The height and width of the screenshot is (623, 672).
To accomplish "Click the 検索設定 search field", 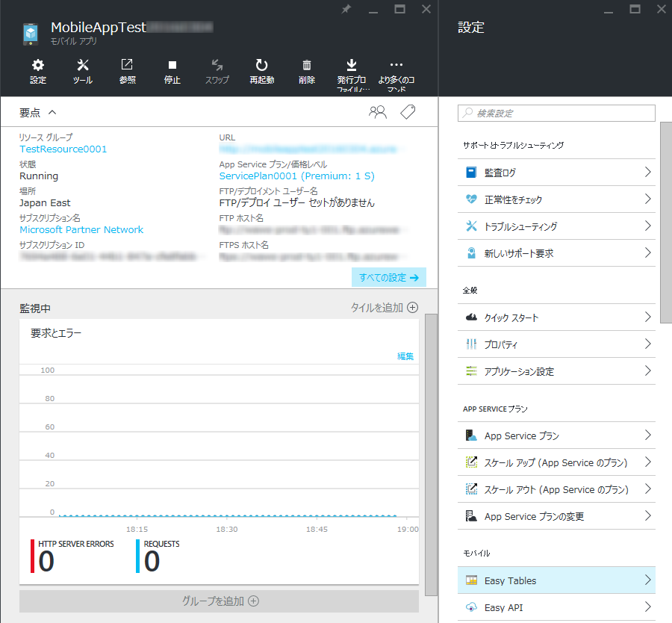I will pos(556,114).
